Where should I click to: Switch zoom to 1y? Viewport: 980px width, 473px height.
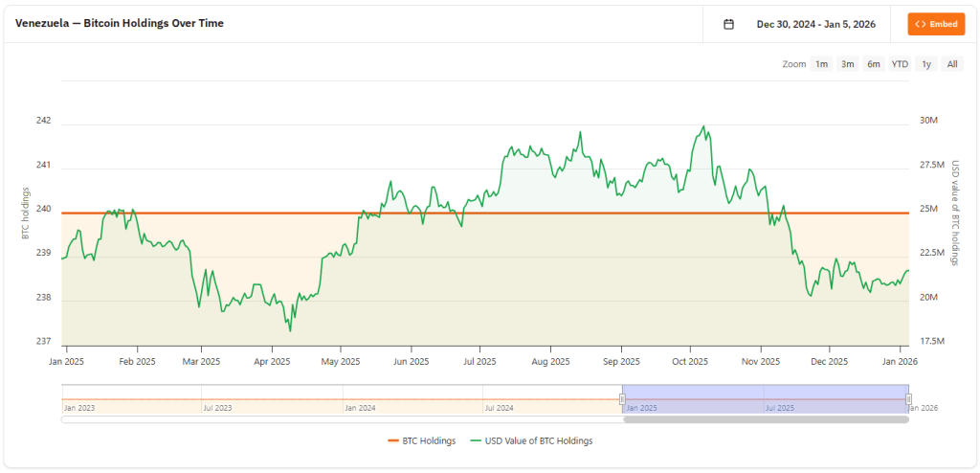[x=926, y=64]
